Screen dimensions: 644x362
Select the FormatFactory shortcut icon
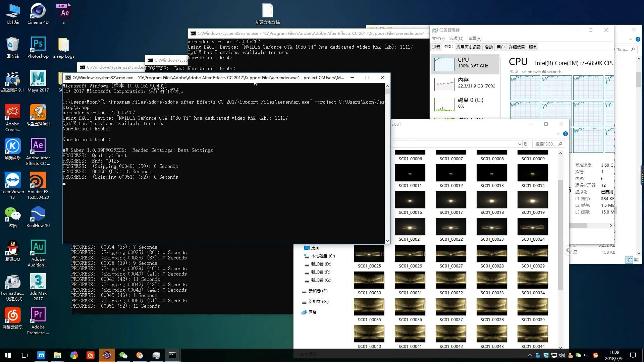12,287
